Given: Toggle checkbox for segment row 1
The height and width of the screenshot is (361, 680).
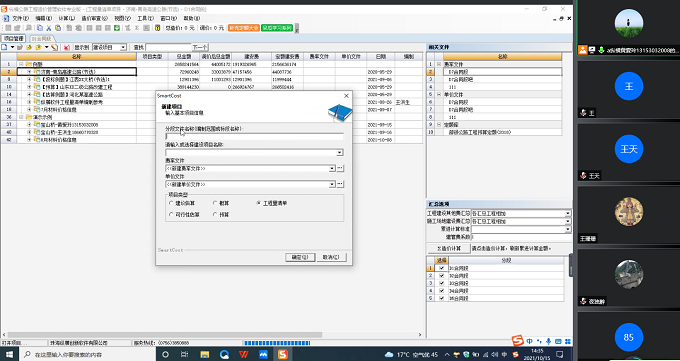Looking at the screenshot, I should [441, 268].
